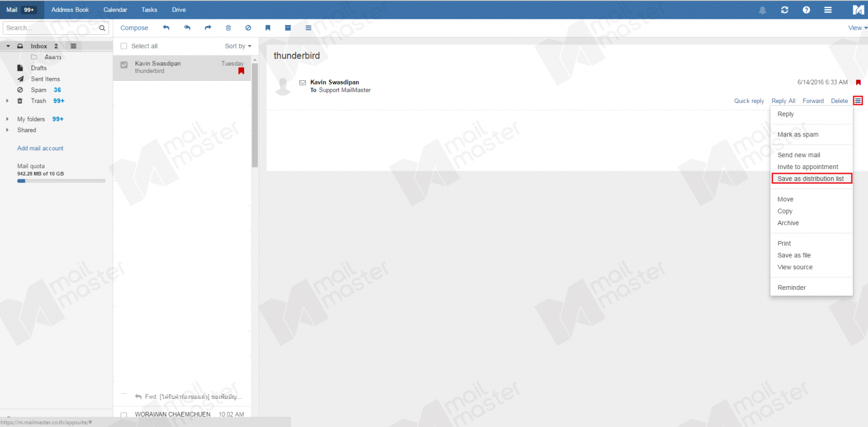The width and height of the screenshot is (868, 427).
Task: Open the Sort by dropdown
Action: click(238, 46)
